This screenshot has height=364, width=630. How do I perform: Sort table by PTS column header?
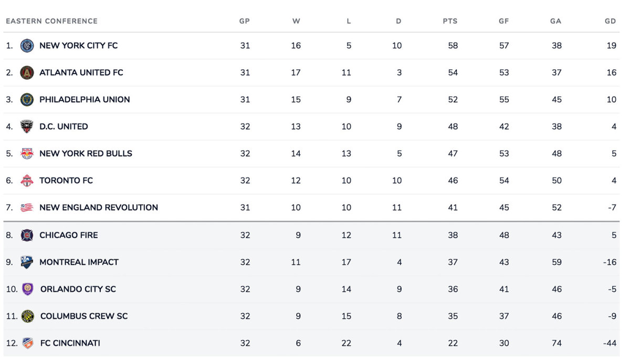pyautogui.click(x=450, y=22)
